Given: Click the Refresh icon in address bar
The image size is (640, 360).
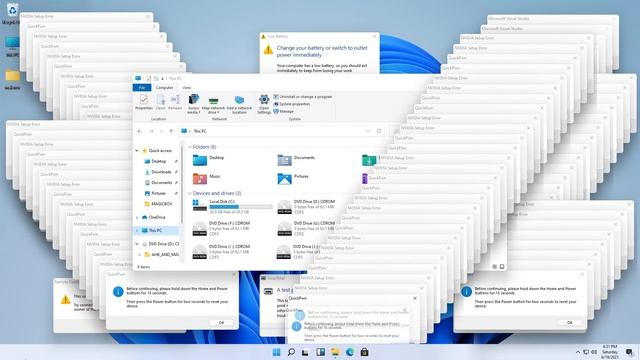Looking at the screenshot, I should (x=379, y=131).
